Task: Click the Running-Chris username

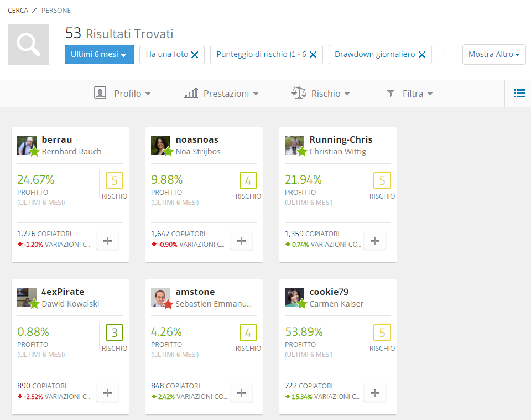Action: [x=341, y=139]
